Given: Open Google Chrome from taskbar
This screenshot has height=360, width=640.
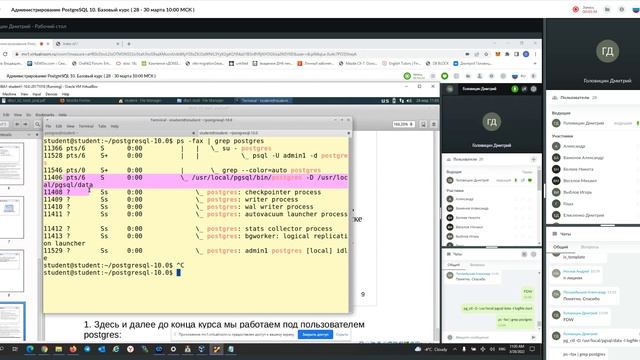Looking at the screenshot, I should [x=44, y=349].
